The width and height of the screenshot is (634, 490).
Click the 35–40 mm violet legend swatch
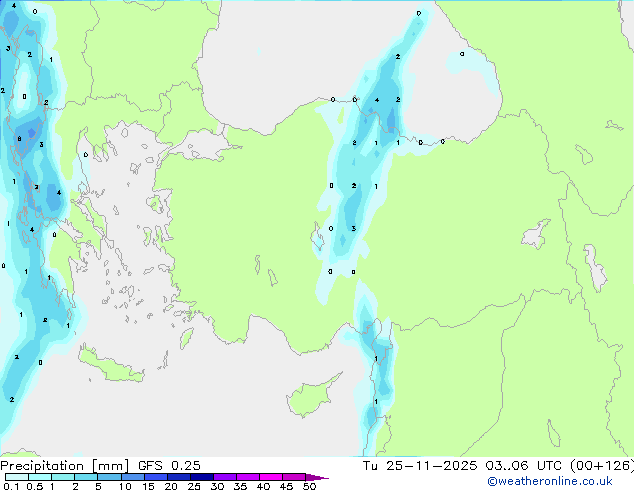pyautogui.click(x=247, y=477)
